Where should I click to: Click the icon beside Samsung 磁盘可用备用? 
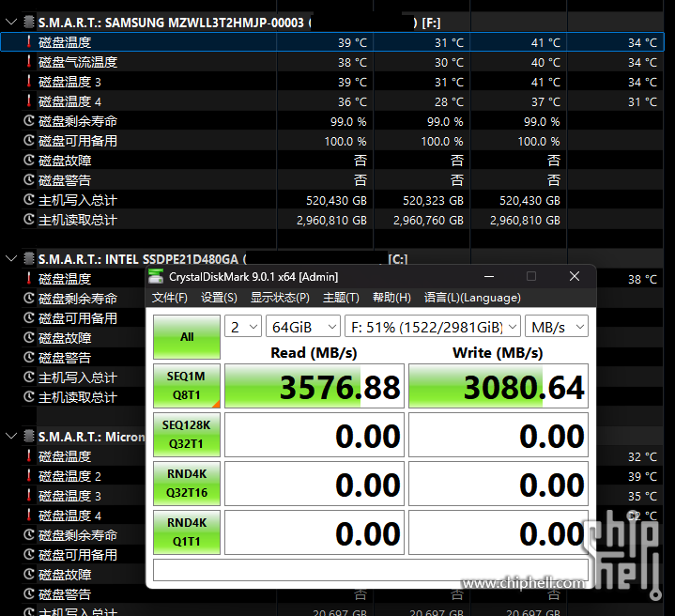29,141
